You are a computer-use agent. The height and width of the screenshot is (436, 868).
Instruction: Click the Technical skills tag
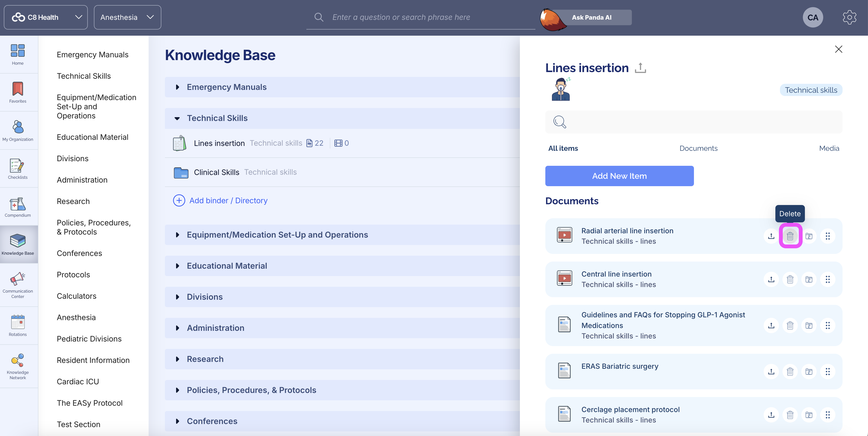[x=811, y=90]
